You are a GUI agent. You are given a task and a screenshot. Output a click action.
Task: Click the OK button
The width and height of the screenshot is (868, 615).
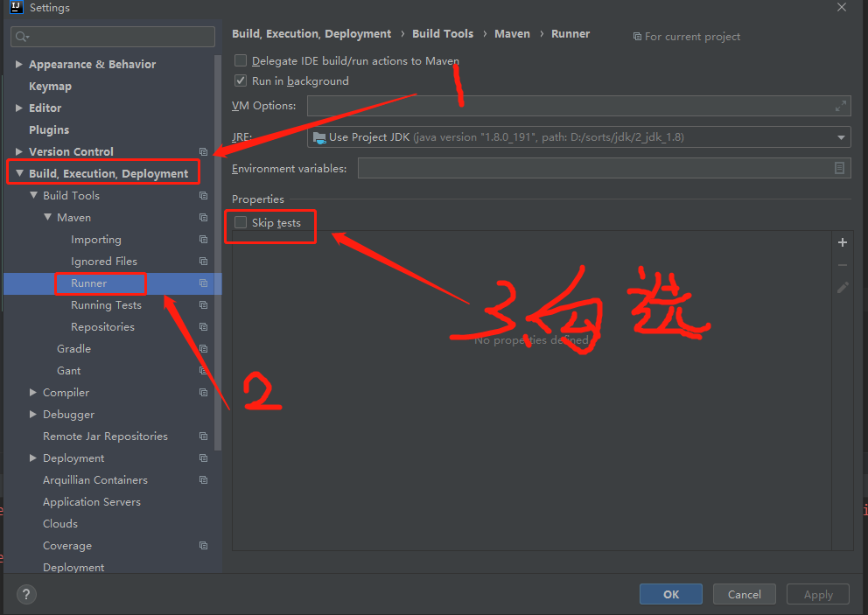pos(671,594)
